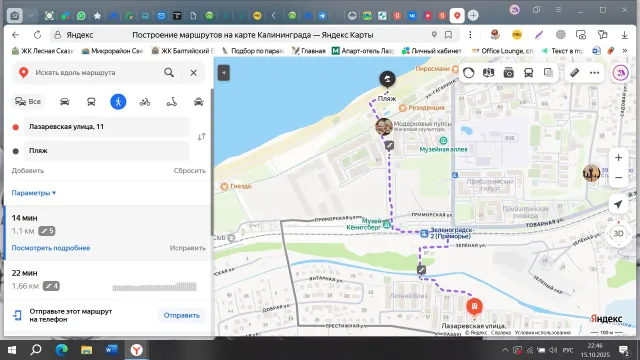Viewport: 640px width, 360px height.
Task: Toggle the 3D map view button
Action: tap(618, 233)
